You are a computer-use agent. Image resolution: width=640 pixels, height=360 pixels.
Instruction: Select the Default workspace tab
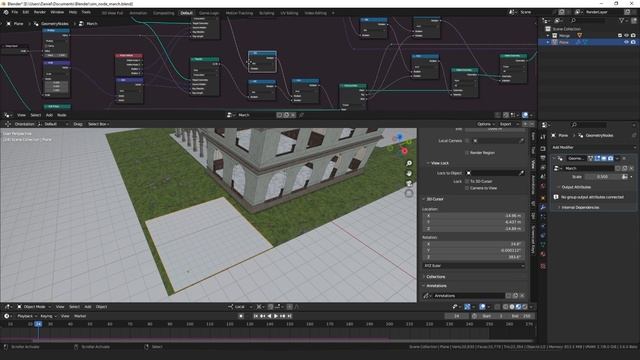(186, 13)
